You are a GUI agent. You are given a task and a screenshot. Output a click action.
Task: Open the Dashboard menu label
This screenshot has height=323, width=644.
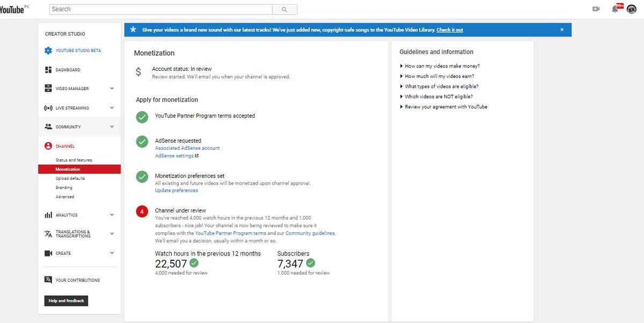tap(68, 70)
